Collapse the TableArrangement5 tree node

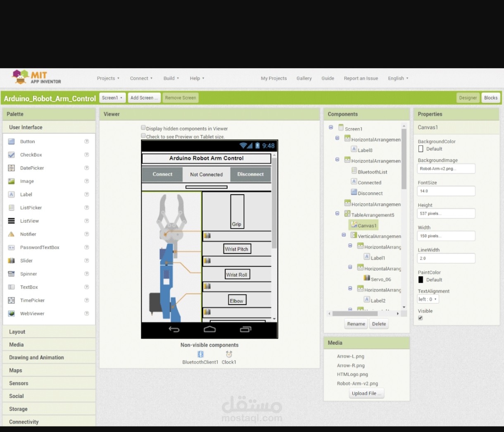[x=337, y=214]
